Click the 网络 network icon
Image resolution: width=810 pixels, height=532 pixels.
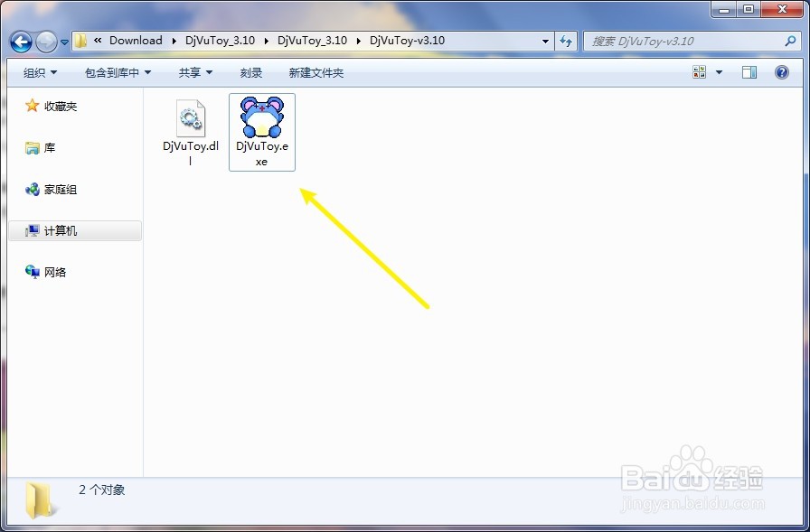[32, 271]
